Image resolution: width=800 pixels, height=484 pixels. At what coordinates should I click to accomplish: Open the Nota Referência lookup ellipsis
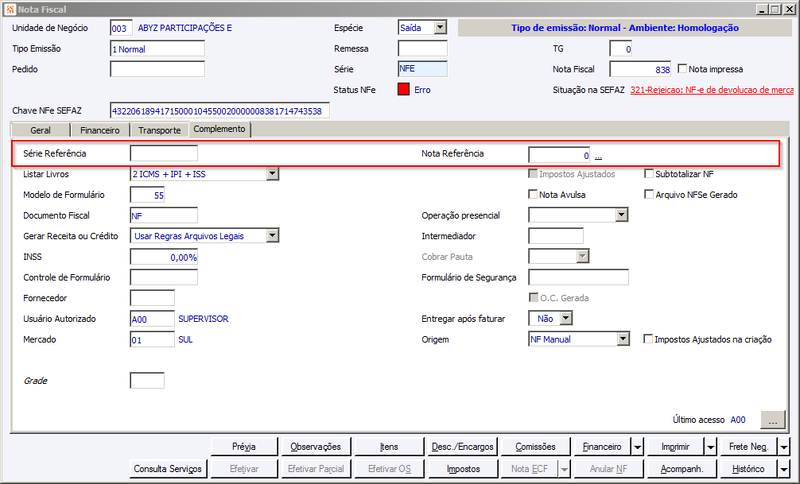[598, 156]
